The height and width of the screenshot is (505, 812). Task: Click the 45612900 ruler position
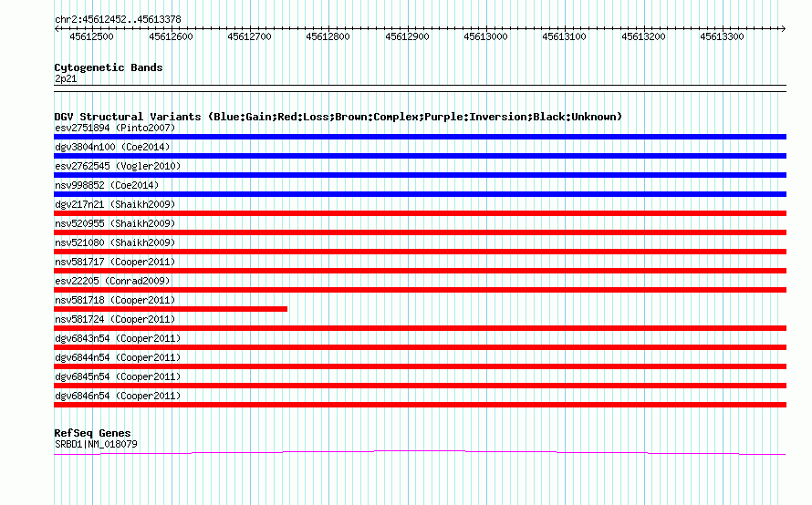click(x=407, y=36)
